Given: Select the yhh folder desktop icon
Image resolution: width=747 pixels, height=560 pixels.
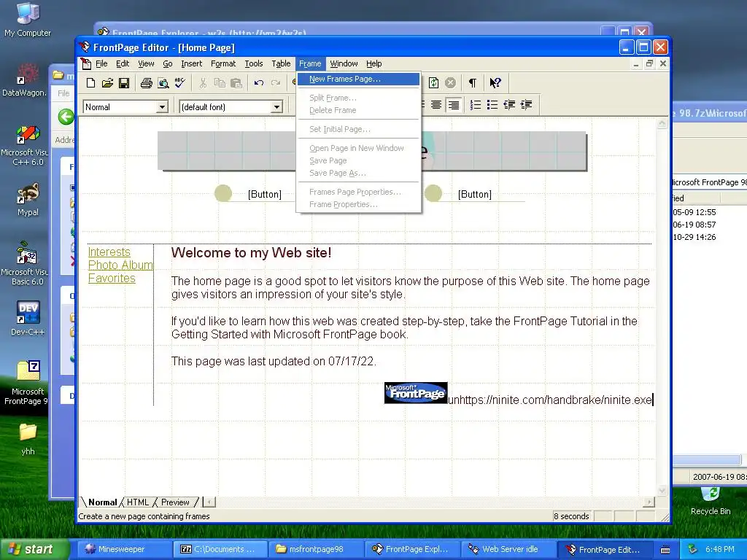Looking at the screenshot, I should pyautogui.click(x=28, y=439).
